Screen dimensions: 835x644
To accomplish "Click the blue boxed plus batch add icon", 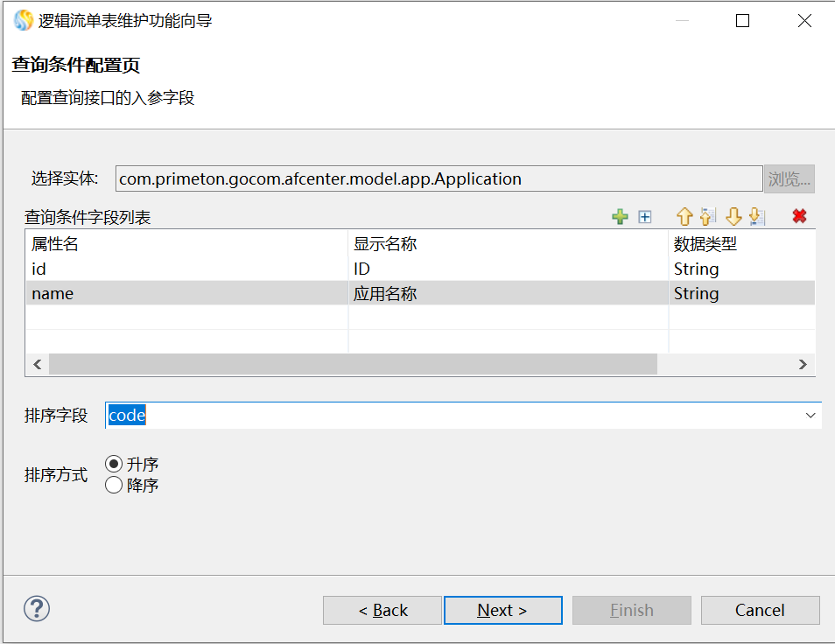I will click(x=645, y=217).
